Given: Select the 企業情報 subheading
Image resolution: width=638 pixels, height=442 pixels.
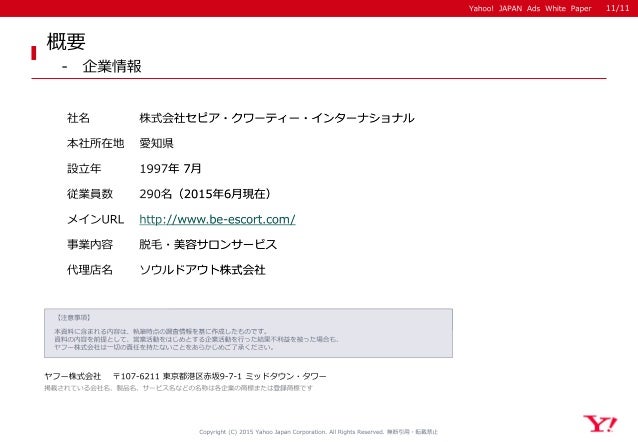Looking at the screenshot, I should (112, 66).
